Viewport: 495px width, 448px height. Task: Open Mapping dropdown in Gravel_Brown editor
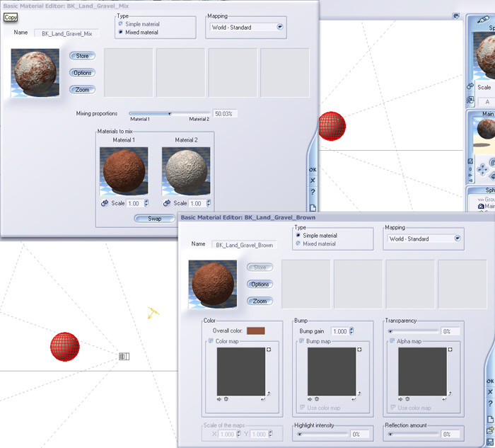pos(457,239)
